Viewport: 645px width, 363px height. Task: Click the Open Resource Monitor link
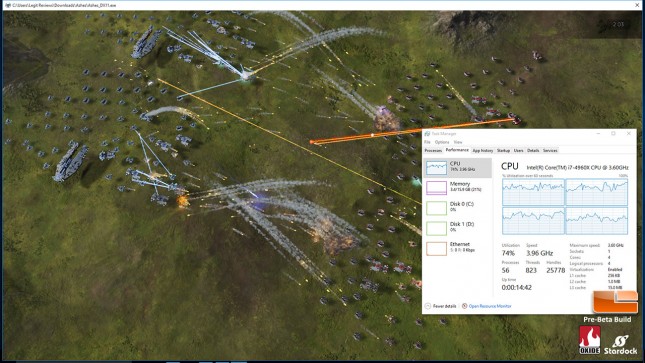[490, 306]
